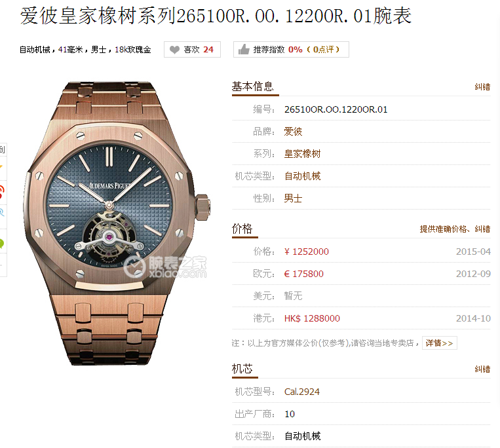Share to Sina Weibo via red icon
This screenshot has width=500, height=448.
click(1, 191)
